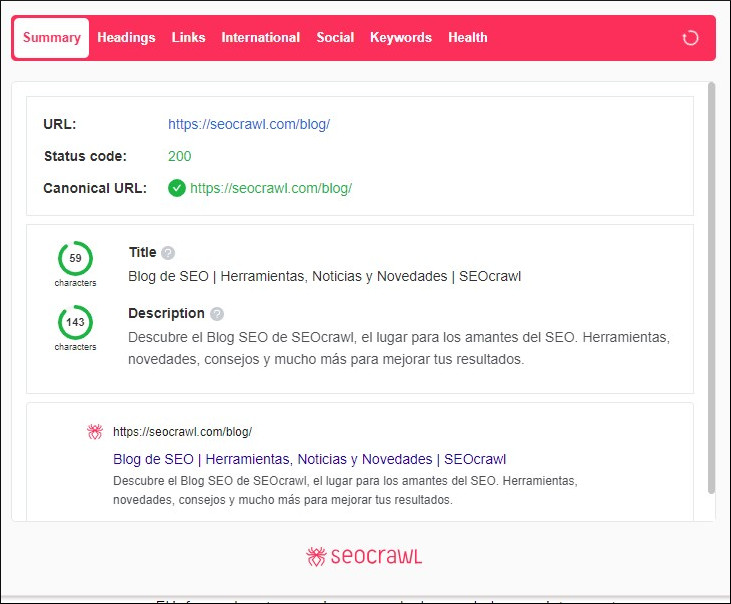Image resolution: width=731 pixels, height=604 pixels.
Task: Click the 'URL:' label
Action: click(60, 124)
